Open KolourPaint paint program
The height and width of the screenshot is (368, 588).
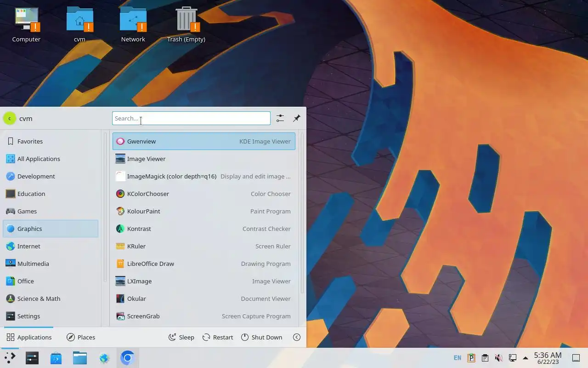pyautogui.click(x=204, y=211)
